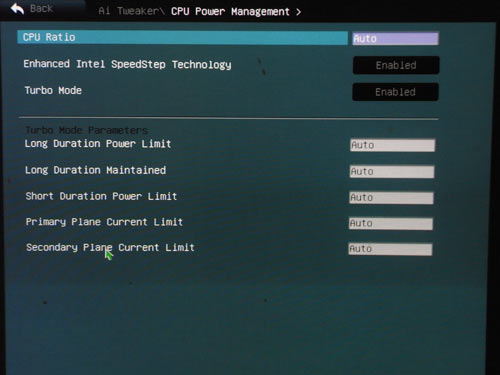This screenshot has height=375, width=500.
Task: Select the CPU Ratio row
Action: pyautogui.click(x=182, y=37)
